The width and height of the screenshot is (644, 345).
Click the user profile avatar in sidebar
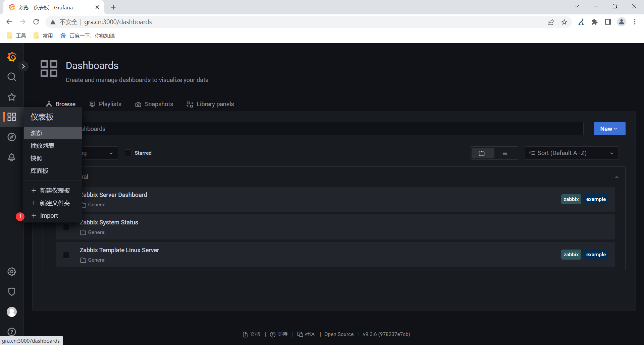pyautogui.click(x=12, y=312)
